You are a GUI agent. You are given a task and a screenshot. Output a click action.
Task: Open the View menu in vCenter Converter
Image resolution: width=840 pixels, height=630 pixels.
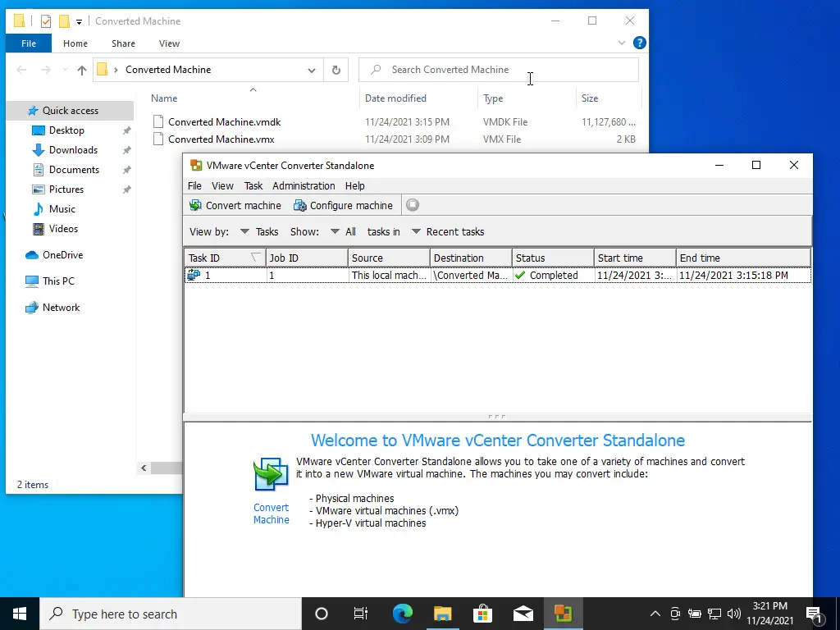tap(222, 186)
